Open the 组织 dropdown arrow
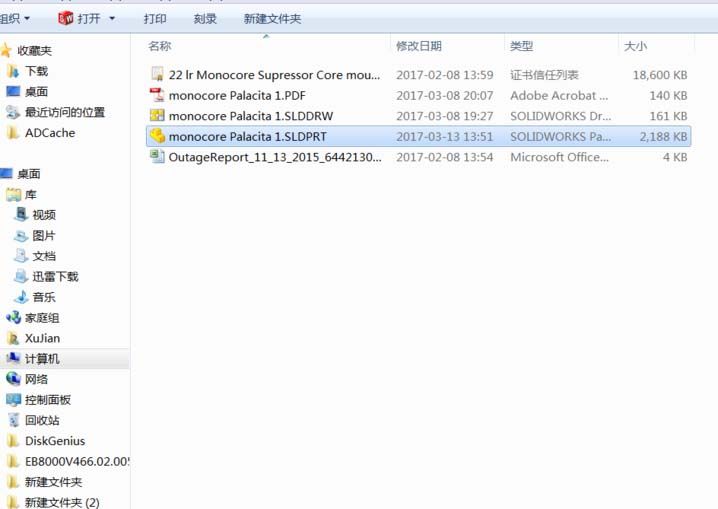Image resolution: width=718 pixels, height=509 pixels. coord(27,19)
